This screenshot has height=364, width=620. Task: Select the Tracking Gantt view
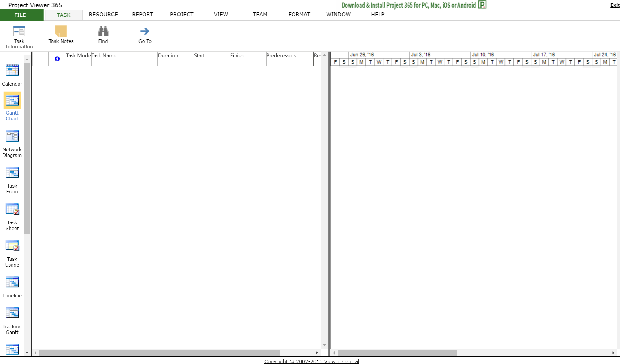12,313
